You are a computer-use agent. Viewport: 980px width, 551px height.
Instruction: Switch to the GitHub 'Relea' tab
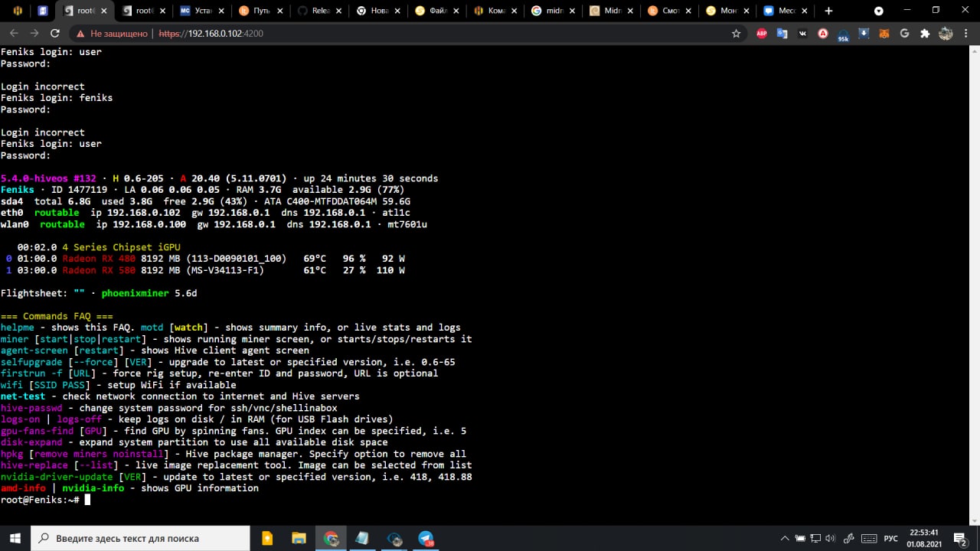(x=318, y=11)
